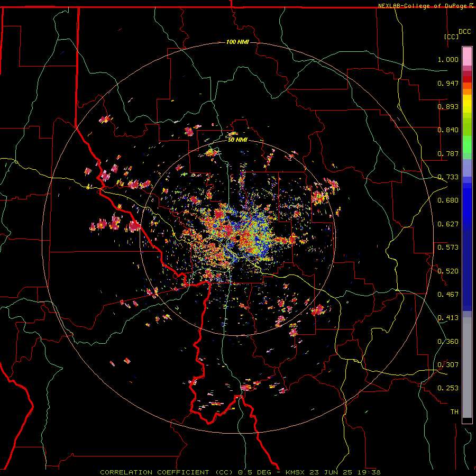Click the Correlation Coefficient KMSX caption at bottom
The width and height of the screenshot is (476, 476).
(240, 472)
